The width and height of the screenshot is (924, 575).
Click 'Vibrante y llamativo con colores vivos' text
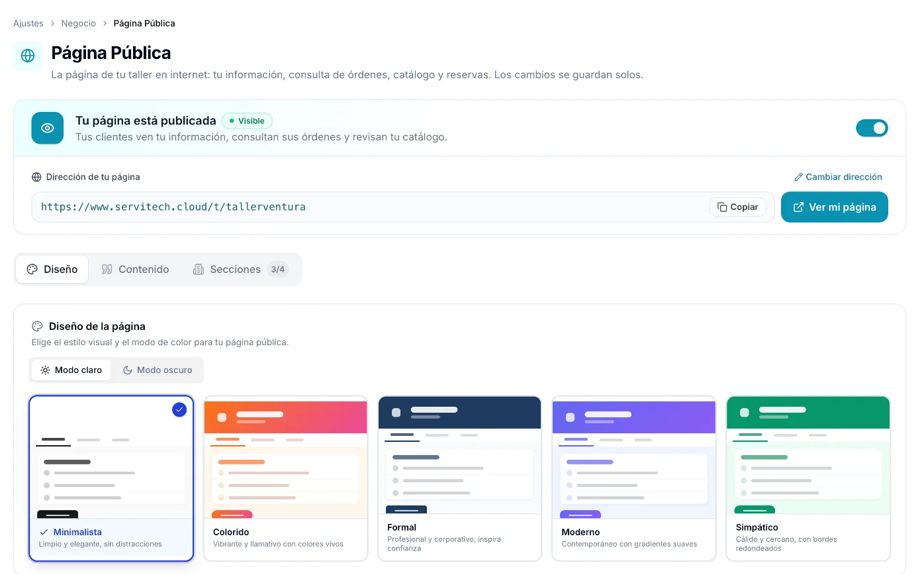[x=278, y=544]
